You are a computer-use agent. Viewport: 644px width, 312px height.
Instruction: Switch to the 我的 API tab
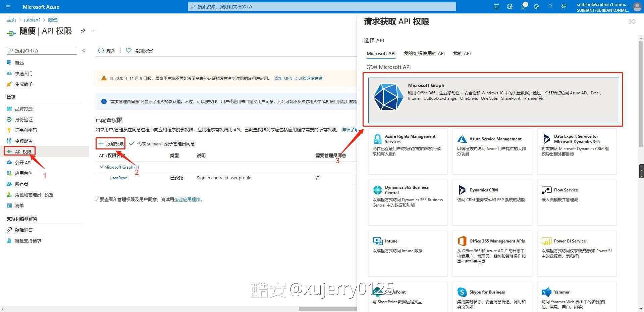462,53
